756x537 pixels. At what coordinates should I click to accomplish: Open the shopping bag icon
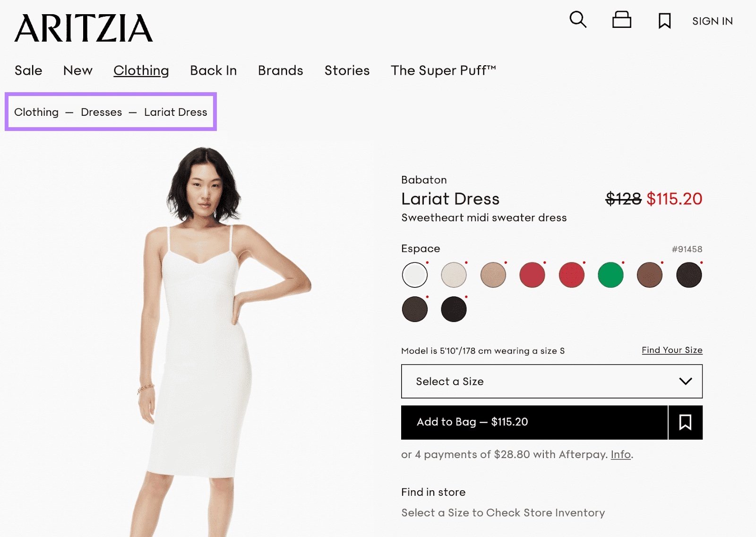[x=621, y=20]
